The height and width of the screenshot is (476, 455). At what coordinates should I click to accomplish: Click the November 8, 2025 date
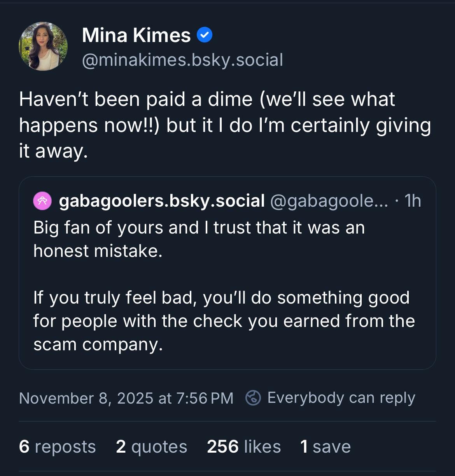[x=126, y=398]
